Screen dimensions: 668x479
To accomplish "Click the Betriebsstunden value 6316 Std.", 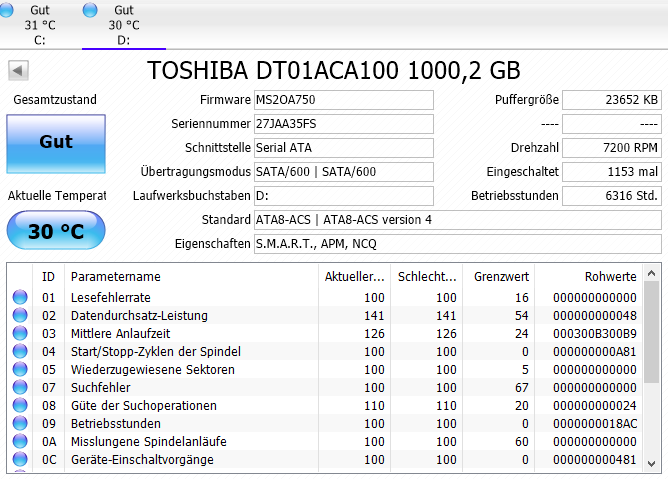I will [x=612, y=196].
